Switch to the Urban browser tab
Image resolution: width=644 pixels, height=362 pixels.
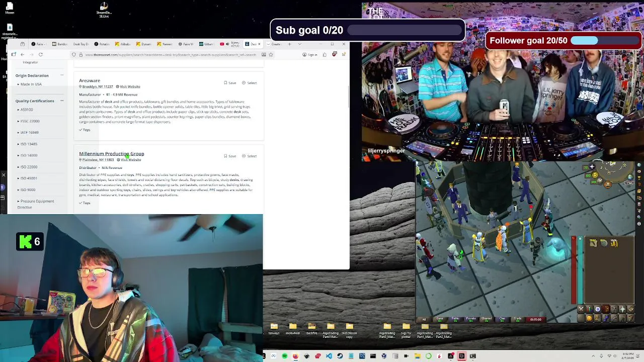[x=206, y=44]
